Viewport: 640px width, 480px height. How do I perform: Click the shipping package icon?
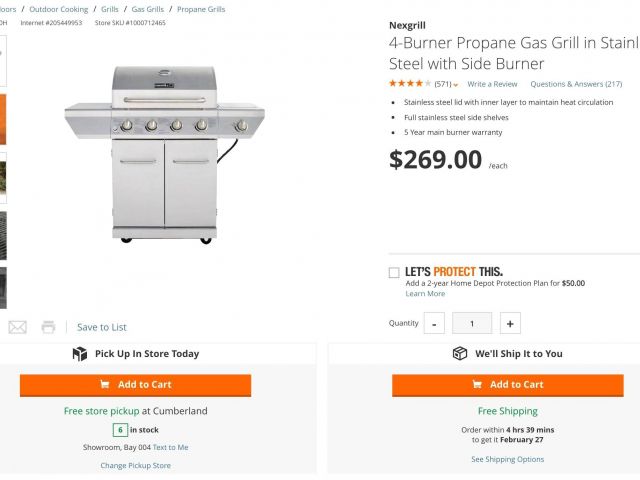click(460, 354)
